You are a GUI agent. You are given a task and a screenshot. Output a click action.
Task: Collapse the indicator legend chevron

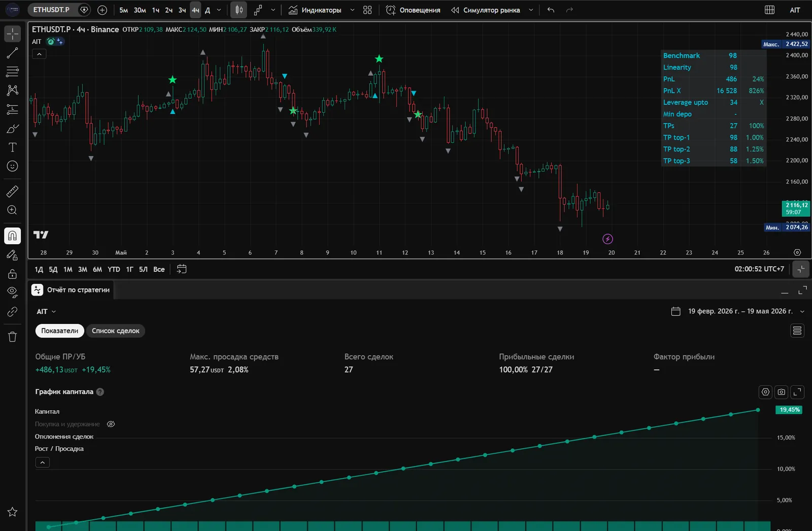(x=39, y=54)
